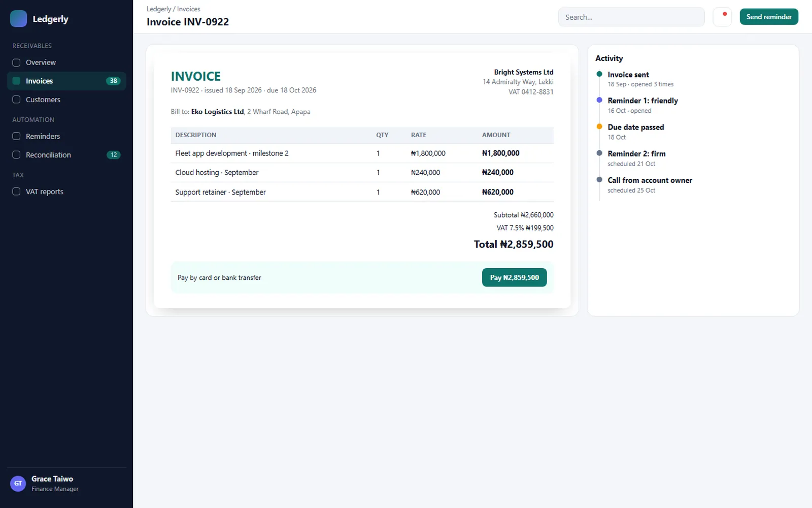
Task: Click the 12 badge on Reconciliation
Action: [113, 155]
